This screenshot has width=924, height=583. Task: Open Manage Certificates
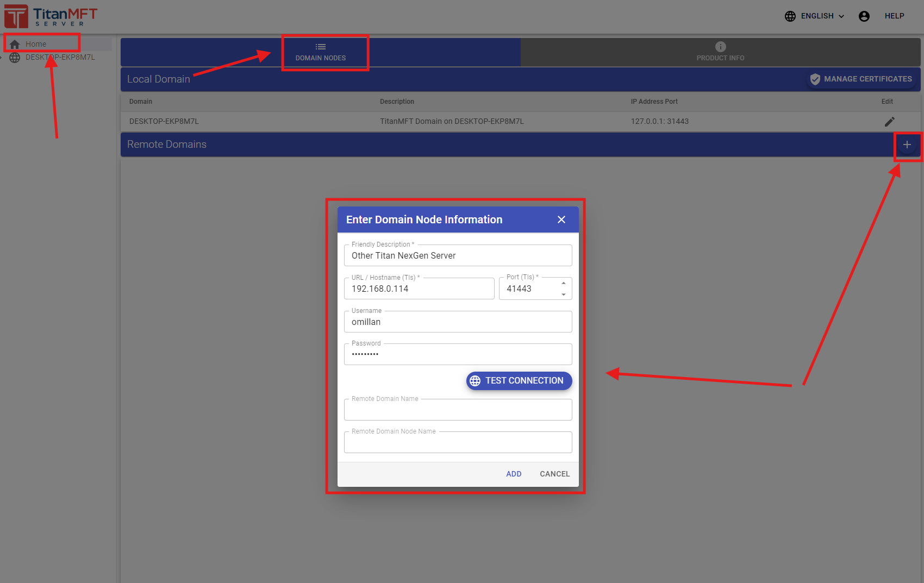point(861,79)
